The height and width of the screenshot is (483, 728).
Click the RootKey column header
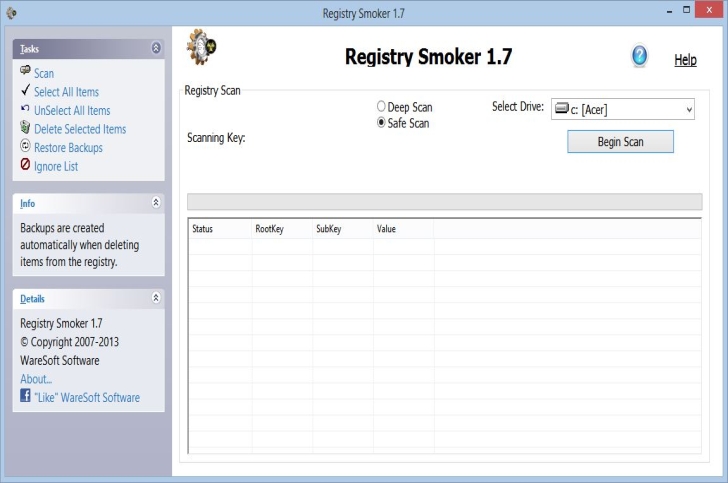click(x=270, y=229)
